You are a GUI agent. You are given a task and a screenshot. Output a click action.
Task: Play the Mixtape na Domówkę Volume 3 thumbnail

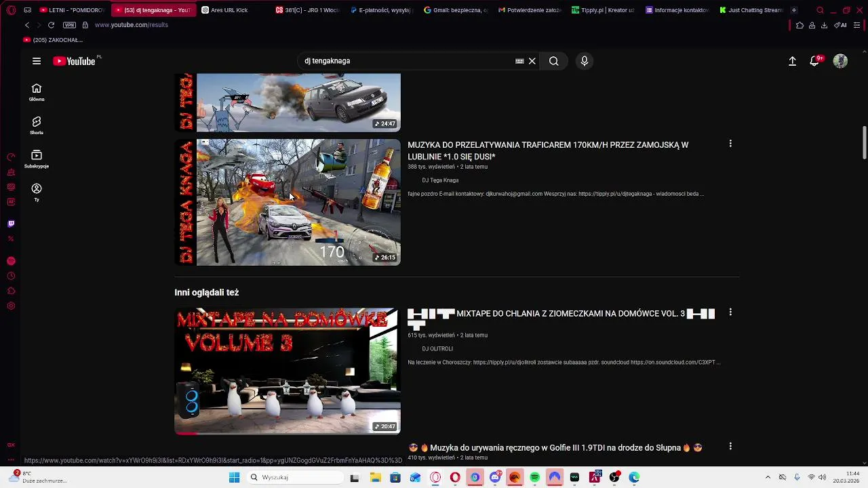[288, 371]
